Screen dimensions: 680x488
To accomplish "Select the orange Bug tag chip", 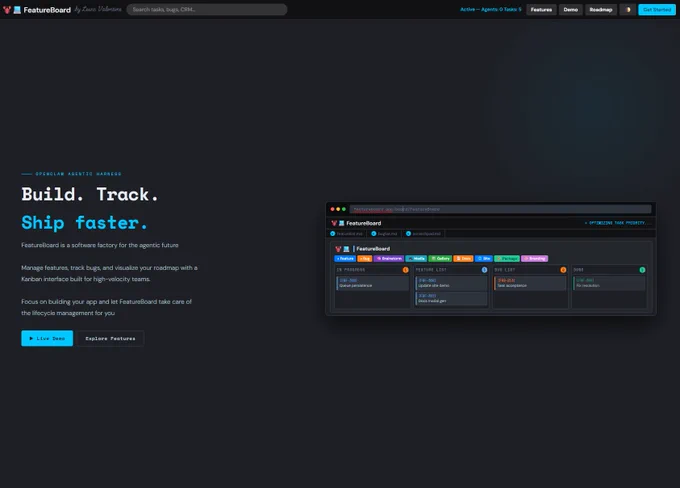I will (x=365, y=259).
